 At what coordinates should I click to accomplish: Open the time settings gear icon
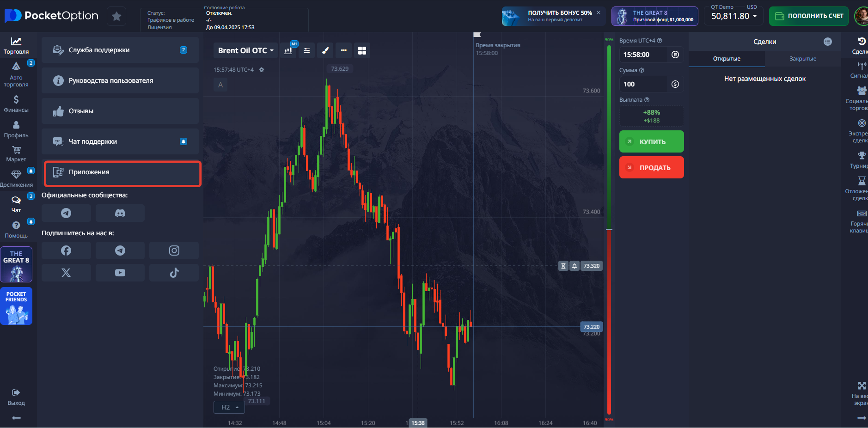(x=262, y=70)
